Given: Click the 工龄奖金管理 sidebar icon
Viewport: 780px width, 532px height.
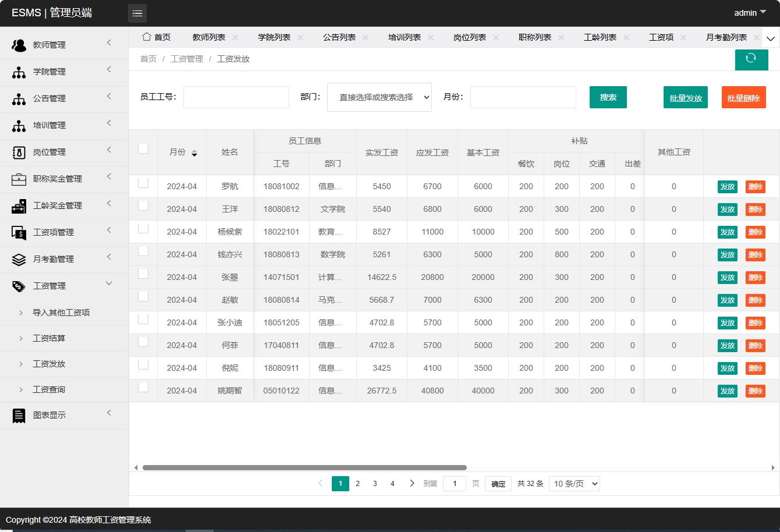Looking at the screenshot, I should 18,205.
